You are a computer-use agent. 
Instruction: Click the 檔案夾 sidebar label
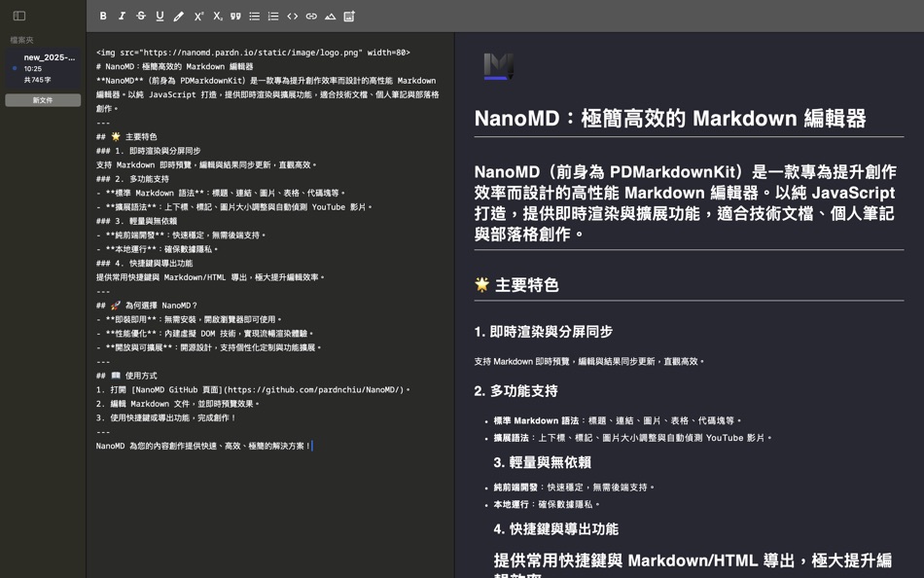click(21, 40)
